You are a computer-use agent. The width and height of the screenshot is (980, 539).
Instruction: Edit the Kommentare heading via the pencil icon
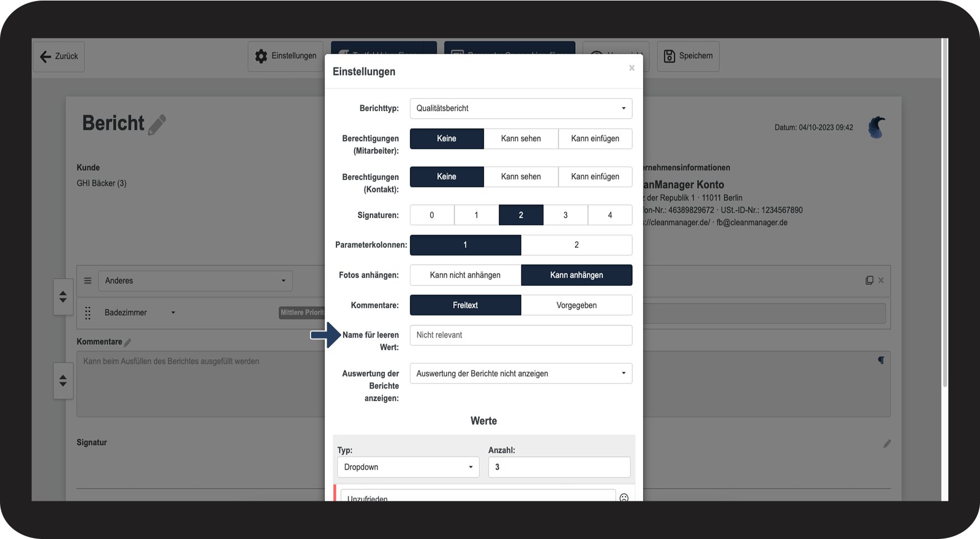point(128,342)
